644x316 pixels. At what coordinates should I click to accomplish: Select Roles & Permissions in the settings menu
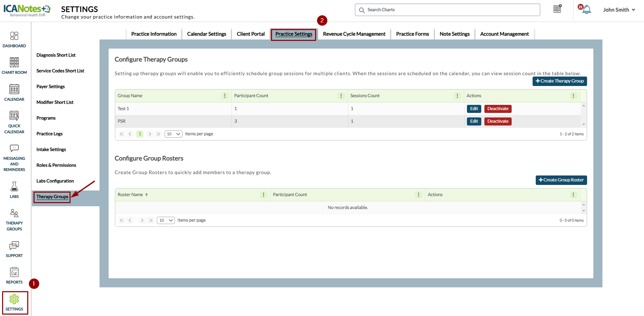pyautogui.click(x=56, y=165)
